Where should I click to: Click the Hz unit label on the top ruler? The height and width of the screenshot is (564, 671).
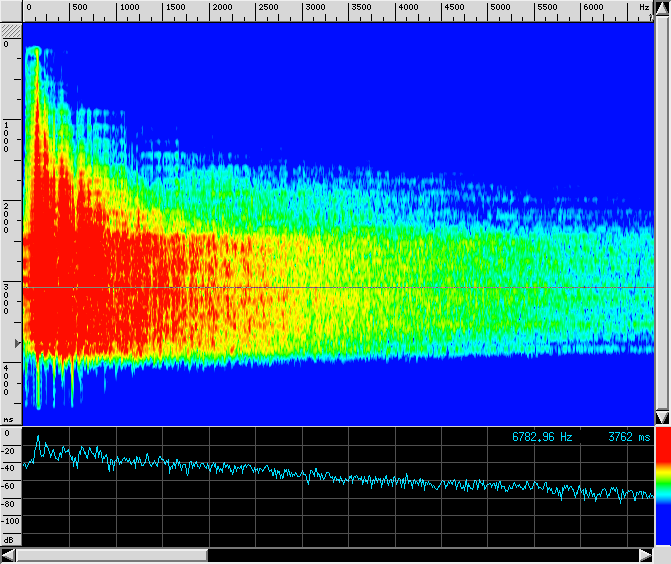(644, 8)
